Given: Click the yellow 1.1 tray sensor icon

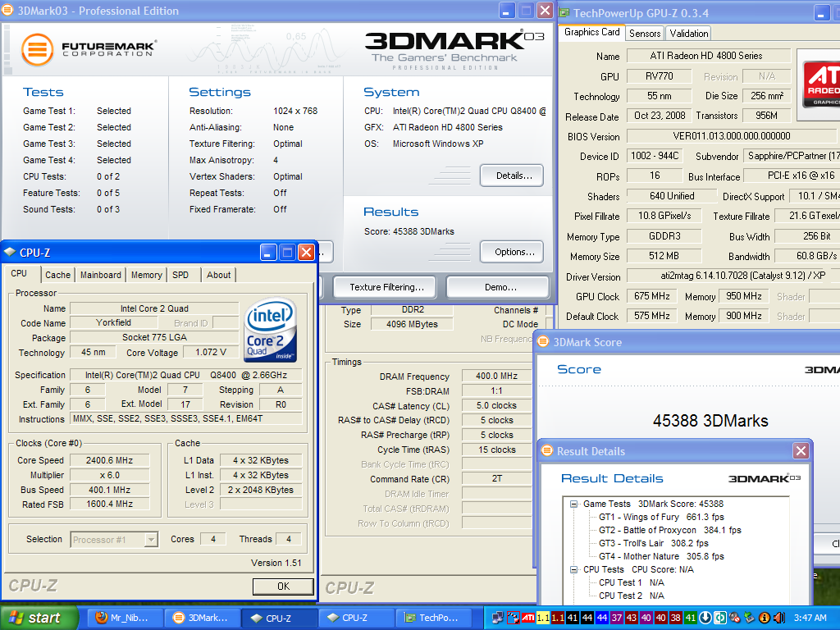Looking at the screenshot, I should tap(543, 618).
